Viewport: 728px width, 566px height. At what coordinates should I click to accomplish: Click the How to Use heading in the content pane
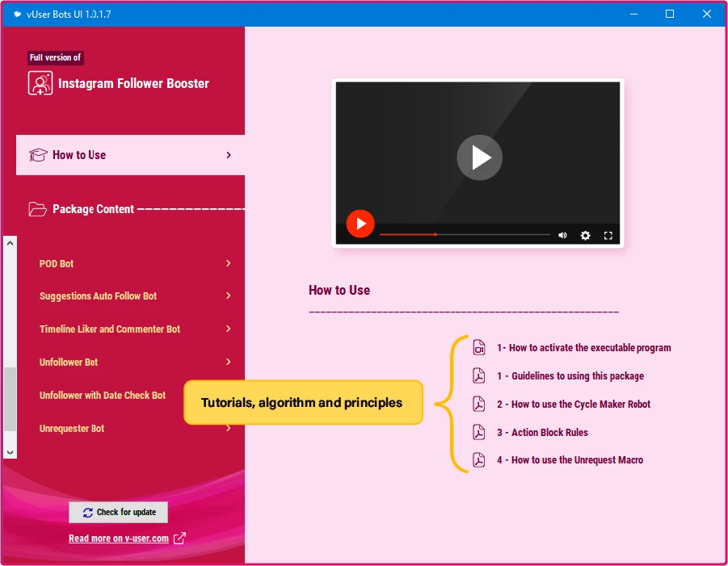(339, 291)
